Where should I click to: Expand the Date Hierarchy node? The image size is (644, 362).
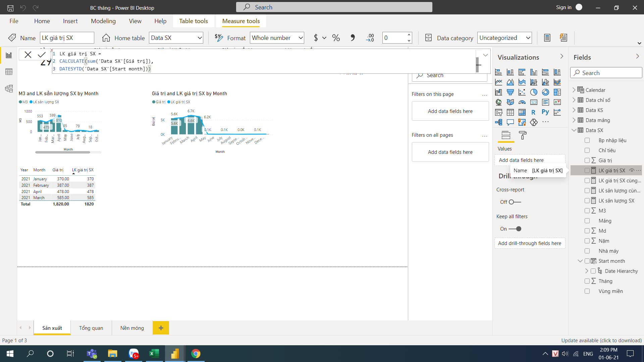586,271
